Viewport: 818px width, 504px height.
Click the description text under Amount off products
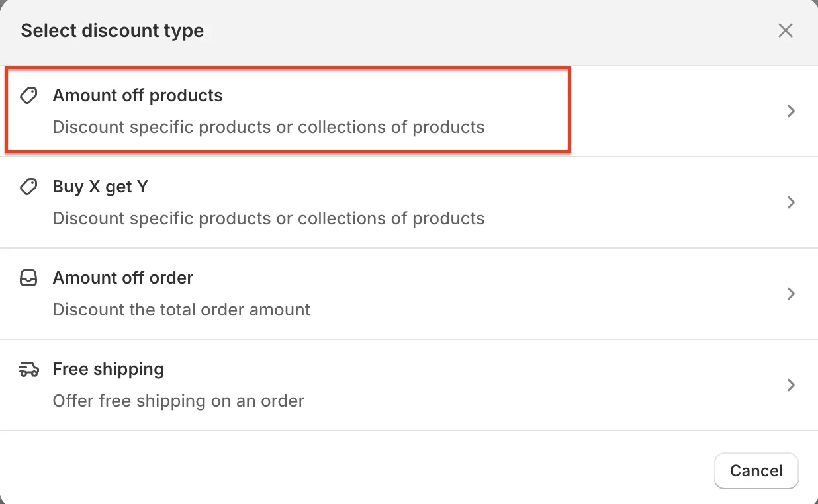268,127
